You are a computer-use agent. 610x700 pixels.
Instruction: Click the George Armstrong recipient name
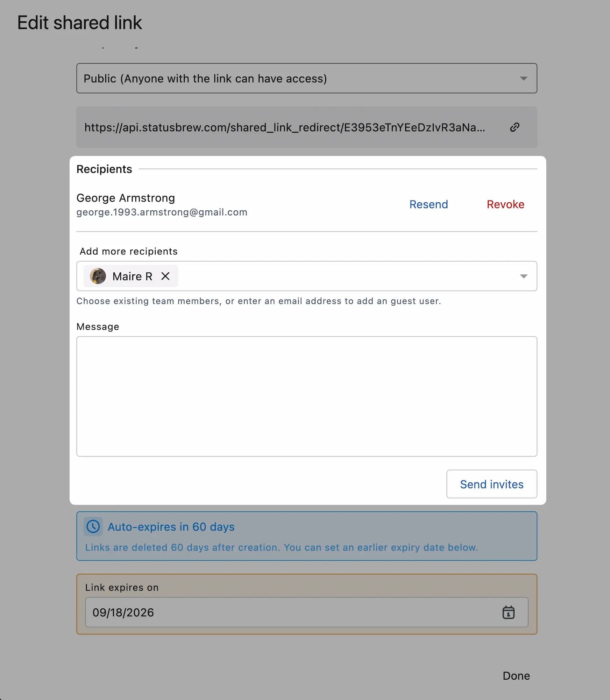pos(126,198)
